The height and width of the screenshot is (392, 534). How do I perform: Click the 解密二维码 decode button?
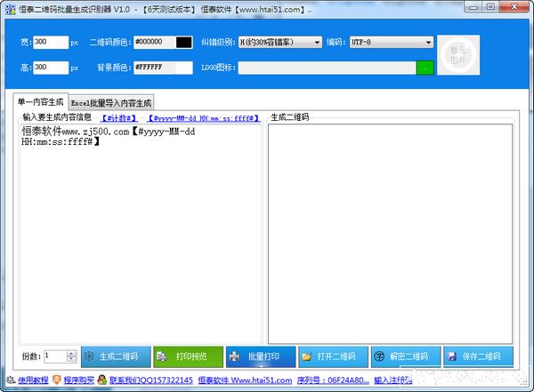click(406, 356)
